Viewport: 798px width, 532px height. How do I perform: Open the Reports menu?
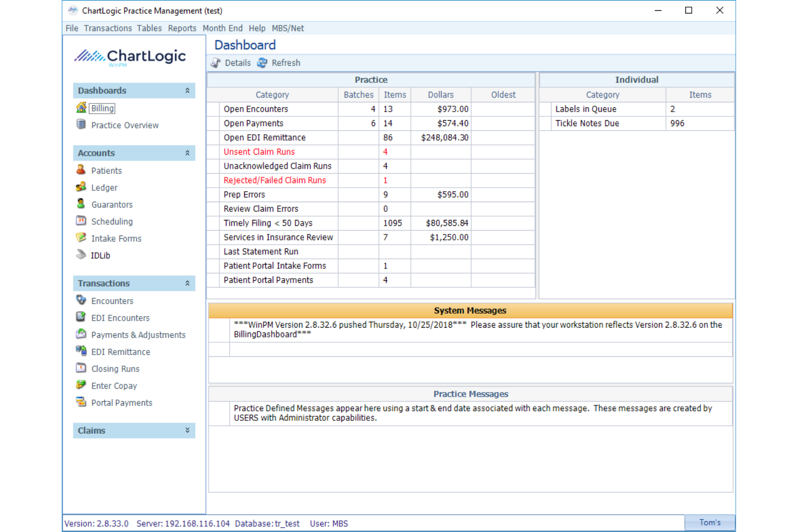(x=182, y=28)
